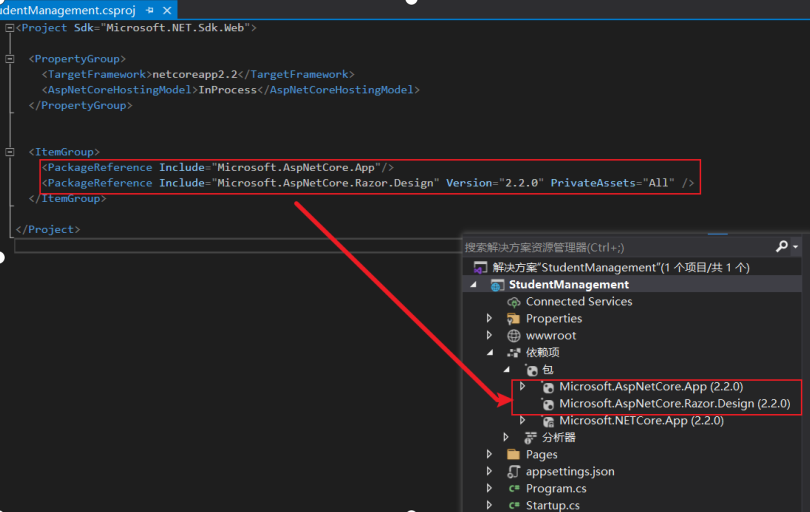This screenshot has height=512, width=810.
Task: Click the Solution Explorer search box
Action: coord(617,247)
